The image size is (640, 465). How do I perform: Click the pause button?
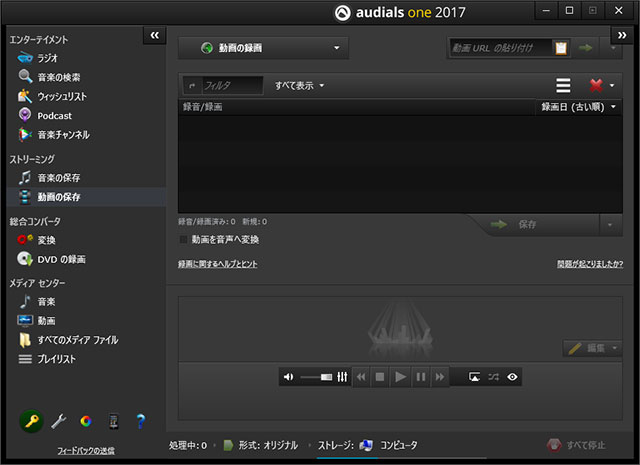pos(421,377)
